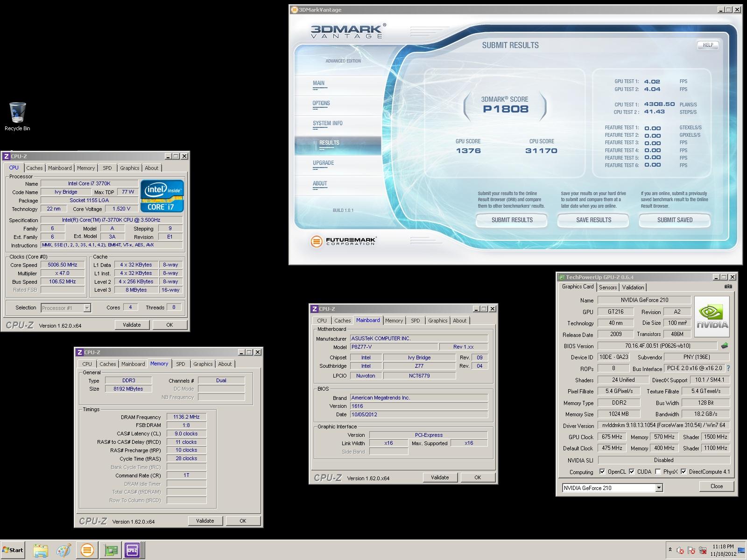Screen dimensions: 747x560
Task: Switch to the Sensors tab in GPU-Z
Action: pyautogui.click(x=608, y=287)
